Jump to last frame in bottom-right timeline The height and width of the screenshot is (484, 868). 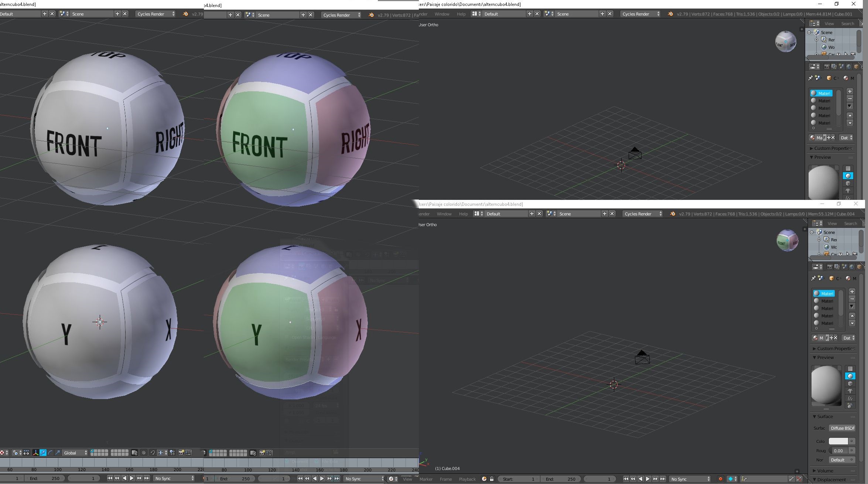click(x=663, y=479)
